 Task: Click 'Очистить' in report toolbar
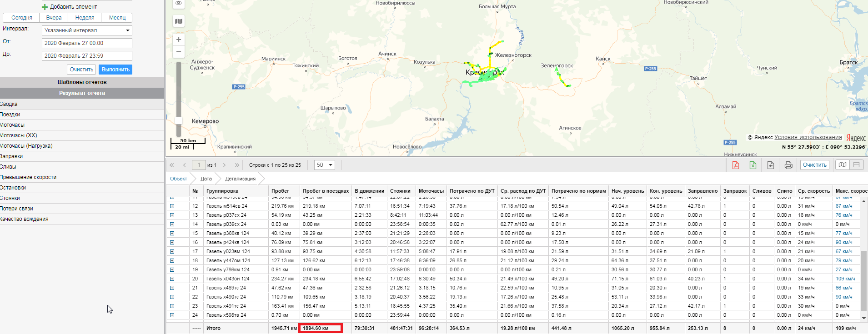(x=814, y=165)
